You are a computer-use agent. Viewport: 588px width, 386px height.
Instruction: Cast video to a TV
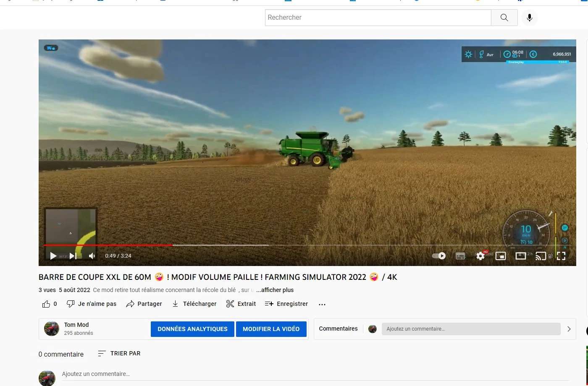pos(541,256)
